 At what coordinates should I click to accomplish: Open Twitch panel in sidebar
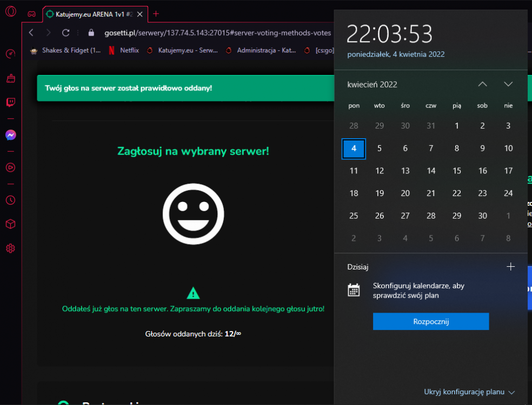[10, 102]
